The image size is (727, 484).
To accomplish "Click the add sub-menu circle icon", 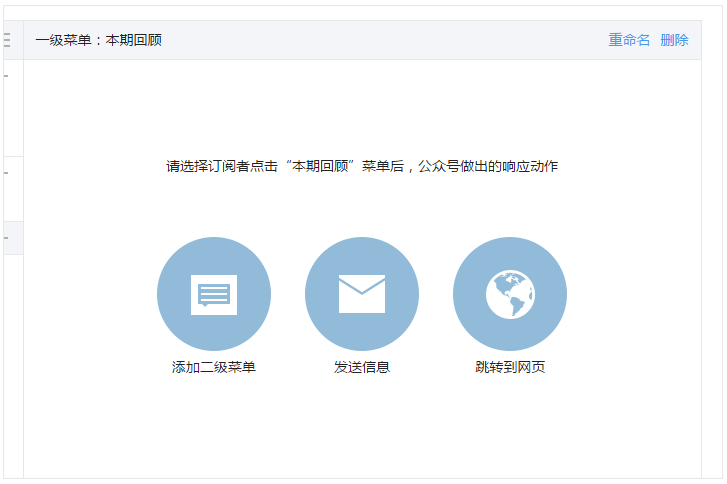I will pos(213,294).
